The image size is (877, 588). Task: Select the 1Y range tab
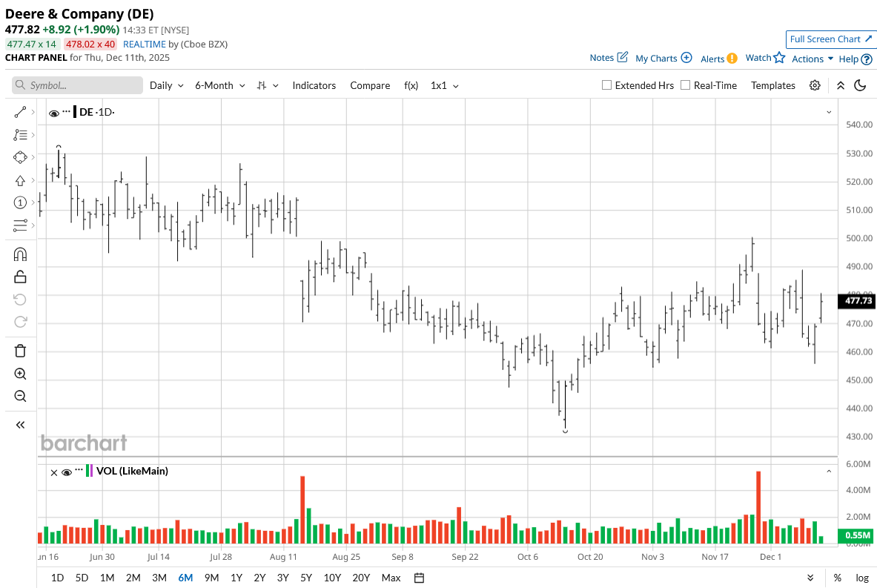tap(236, 578)
